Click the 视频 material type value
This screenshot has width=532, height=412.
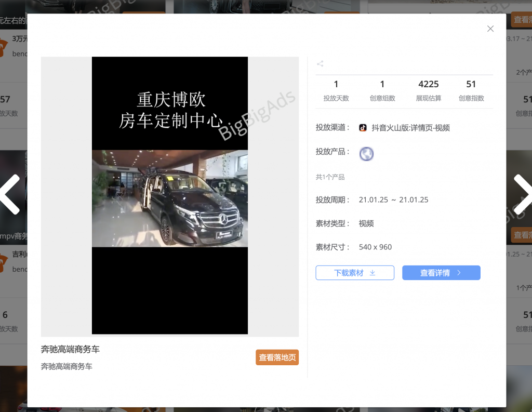point(366,223)
